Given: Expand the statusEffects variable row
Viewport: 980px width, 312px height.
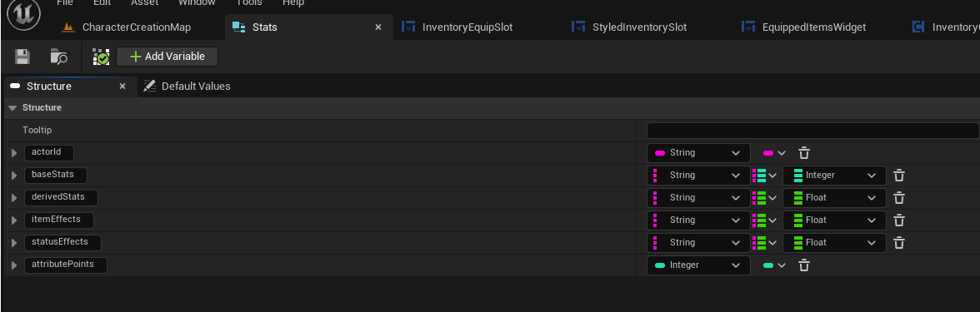Looking at the screenshot, I should click(x=13, y=243).
